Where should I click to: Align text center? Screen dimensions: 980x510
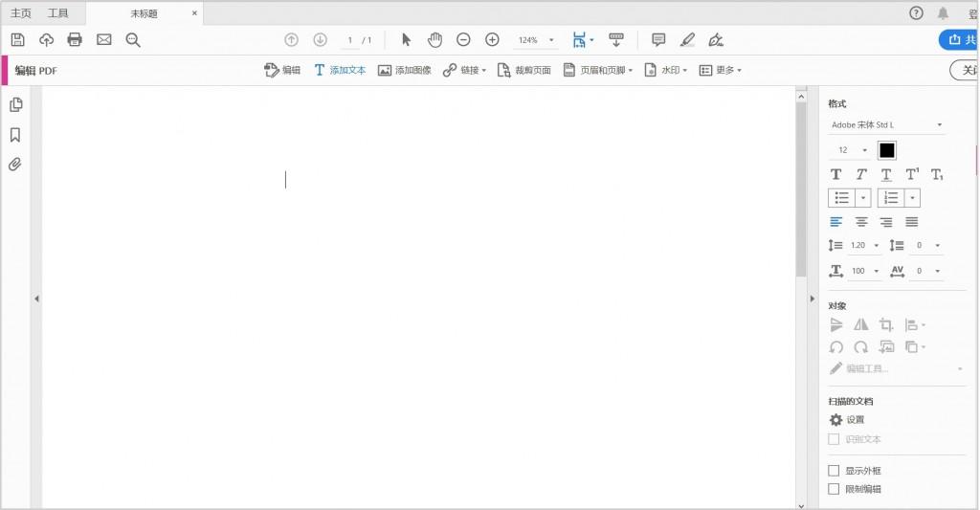[861, 222]
